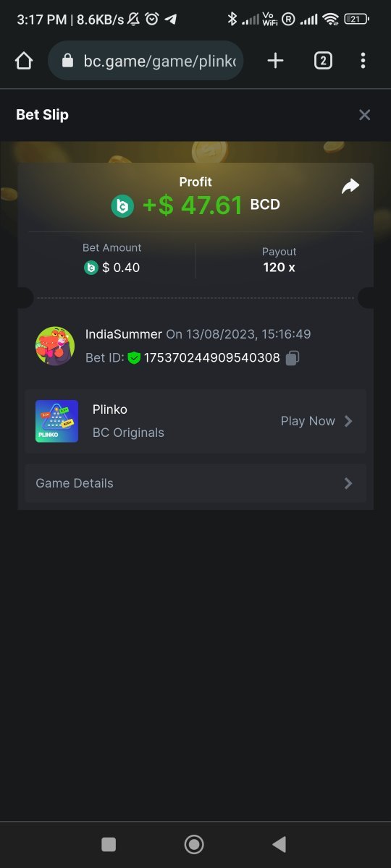The image size is (391, 868).
Task: Expand Game Details section
Action: point(195,483)
